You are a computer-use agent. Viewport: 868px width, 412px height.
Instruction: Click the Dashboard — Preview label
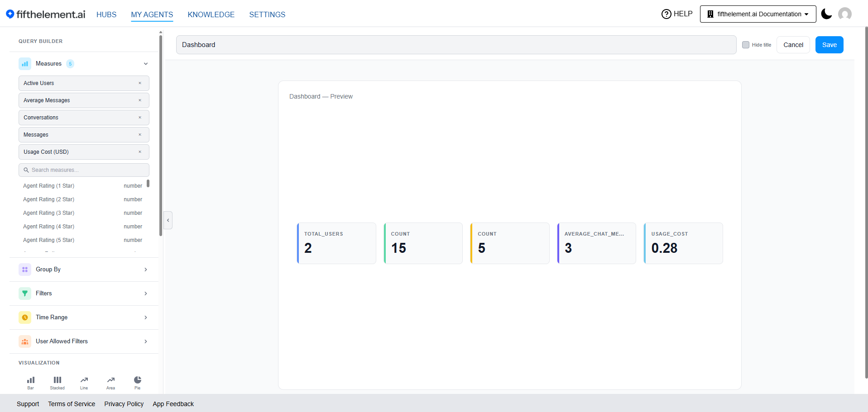[321, 96]
